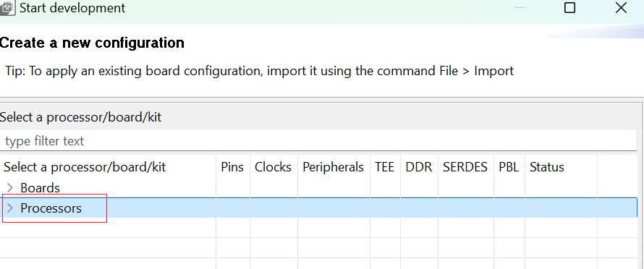The image size is (644, 269).
Task: Click the Peripherals column header
Action: pyautogui.click(x=333, y=167)
